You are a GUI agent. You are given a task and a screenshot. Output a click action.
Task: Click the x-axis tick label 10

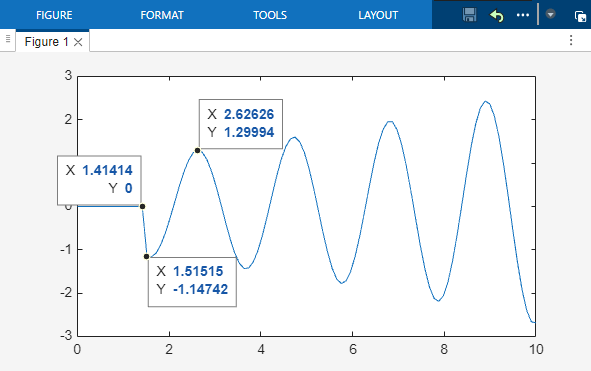point(536,349)
